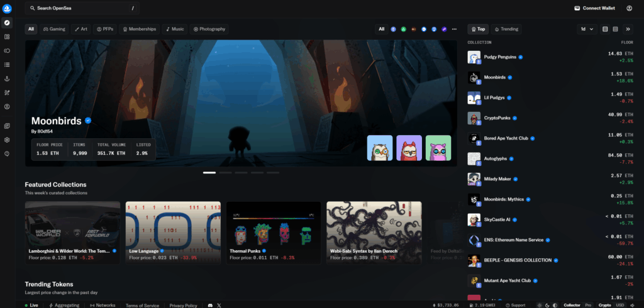
Task: Open Terms of Service link
Action: 142,305
